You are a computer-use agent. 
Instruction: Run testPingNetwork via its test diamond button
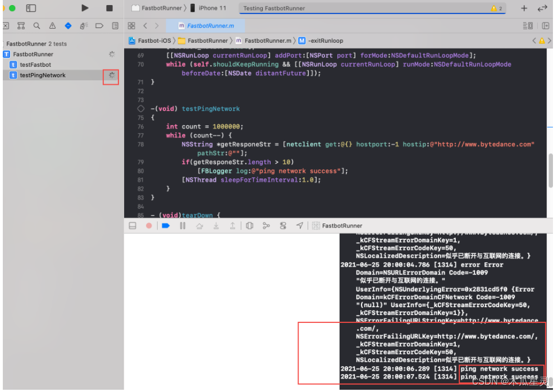point(112,75)
